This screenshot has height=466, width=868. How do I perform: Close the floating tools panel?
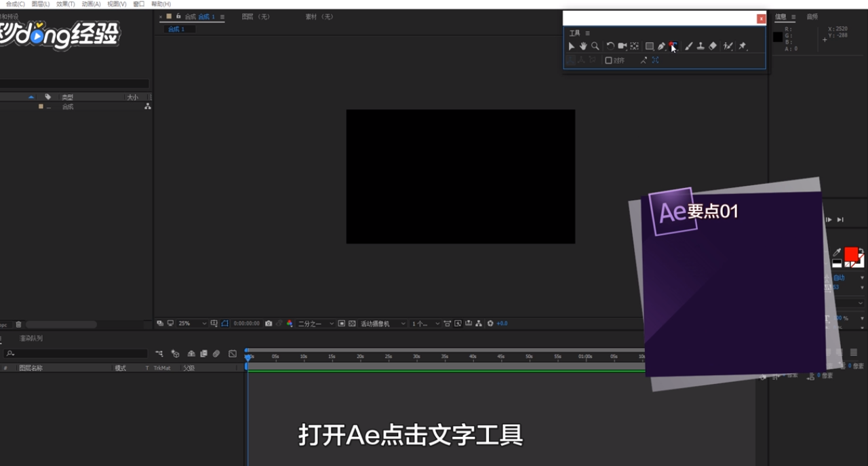coord(762,19)
